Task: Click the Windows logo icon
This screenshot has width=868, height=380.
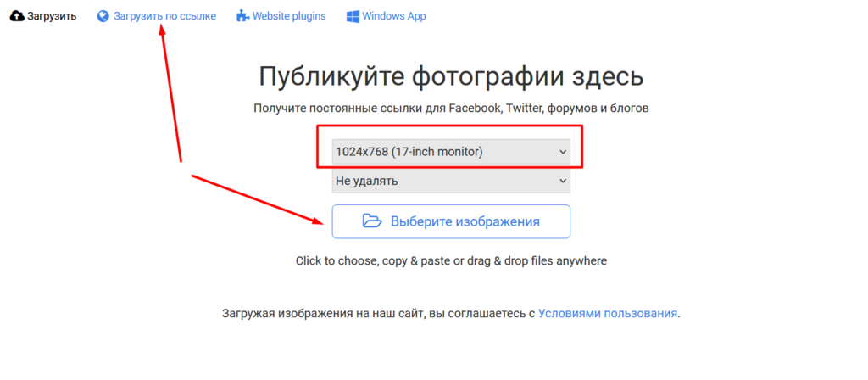Action: coord(353,16)
